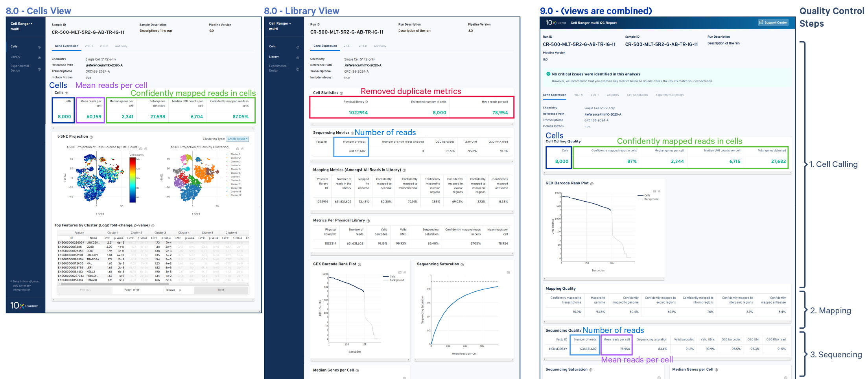868x379 pixels.
Task: Open the help icon beside Sequencing Saturation
Action: pyautogui.click(x=462, y=265)
